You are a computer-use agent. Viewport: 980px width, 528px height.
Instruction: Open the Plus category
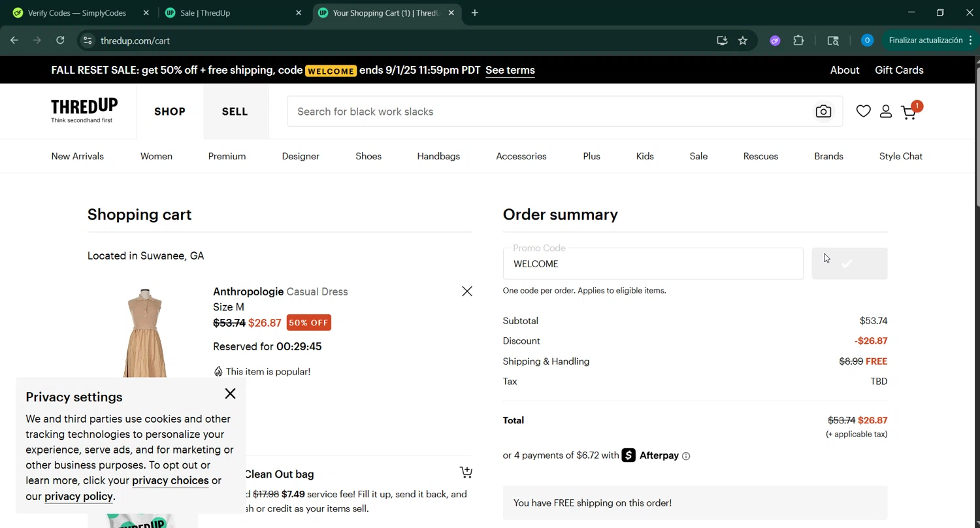[592, 156]
